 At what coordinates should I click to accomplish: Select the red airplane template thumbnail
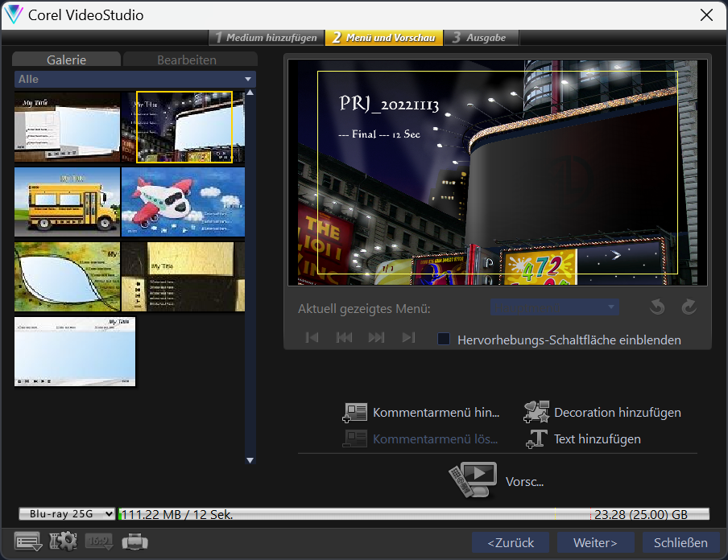click(x=183, y=202)
